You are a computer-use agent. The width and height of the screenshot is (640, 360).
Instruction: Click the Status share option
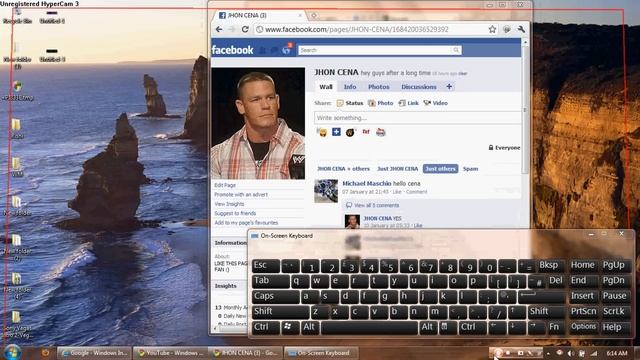(350, 103)
